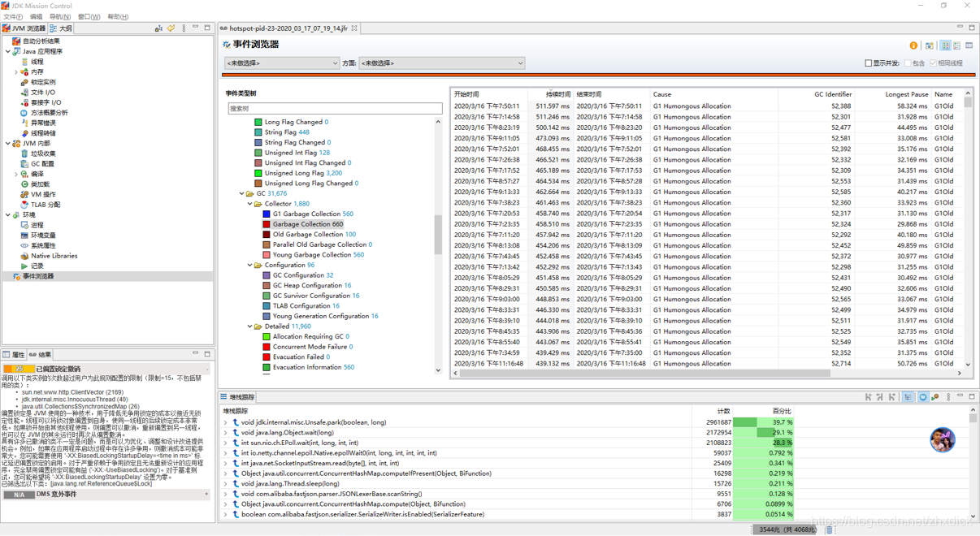Click the 环境变量 tree item
Image resolution: width=980 pixels, height=536 pixels.
click(43, 236)
